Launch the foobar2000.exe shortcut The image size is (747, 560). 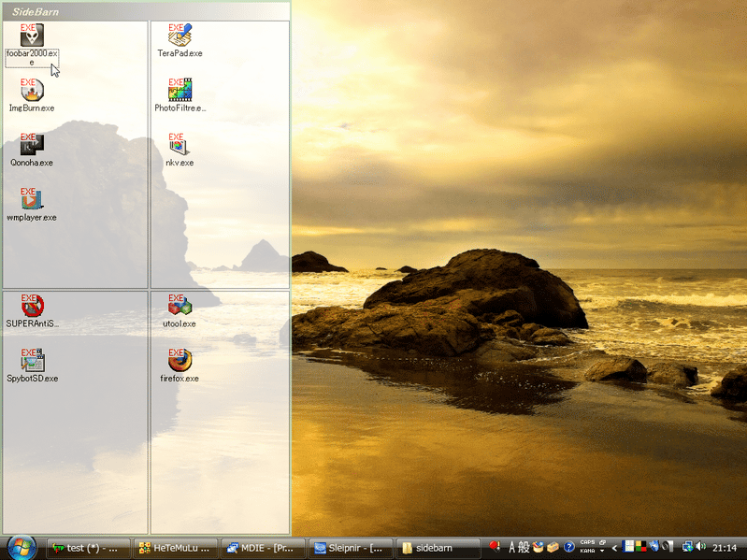point(32,37)
